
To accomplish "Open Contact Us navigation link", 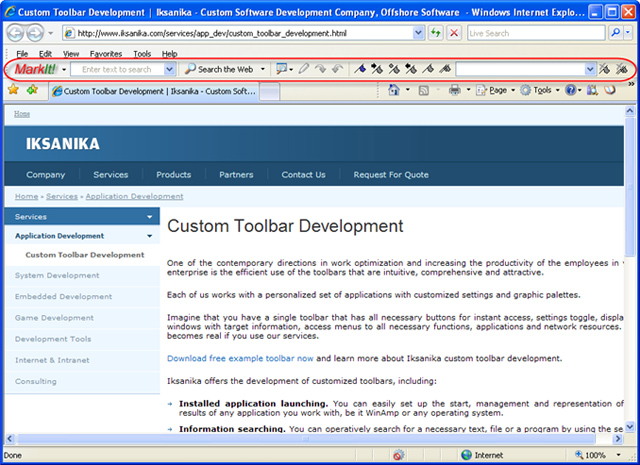I will click(x=303, y=175).
